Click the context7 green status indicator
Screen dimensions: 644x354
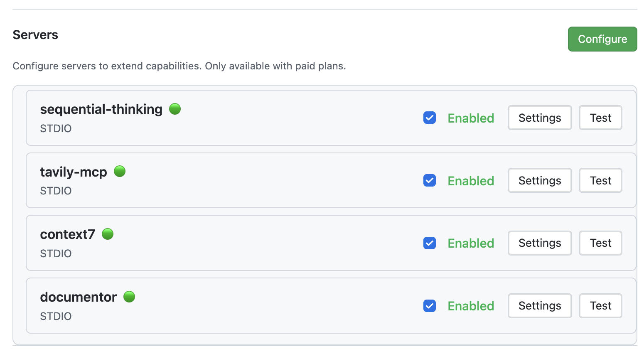(108, 234)
